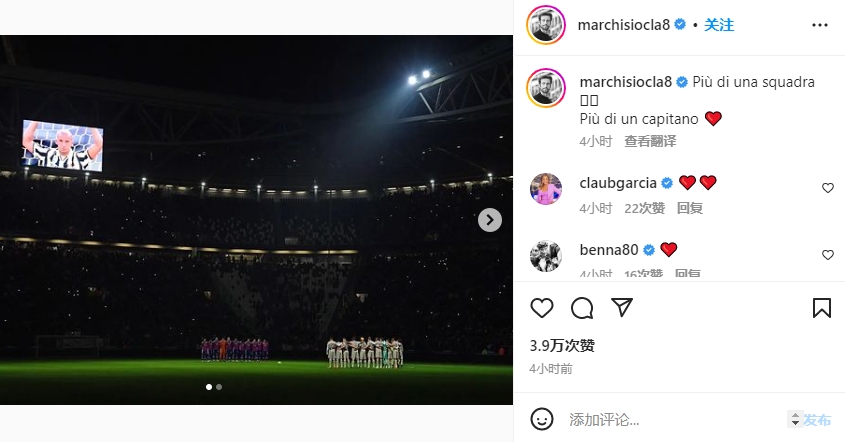Viewport: 845px width, 442px height.
Task: Open the emoji picker in comment box
Action: [542, 419]
